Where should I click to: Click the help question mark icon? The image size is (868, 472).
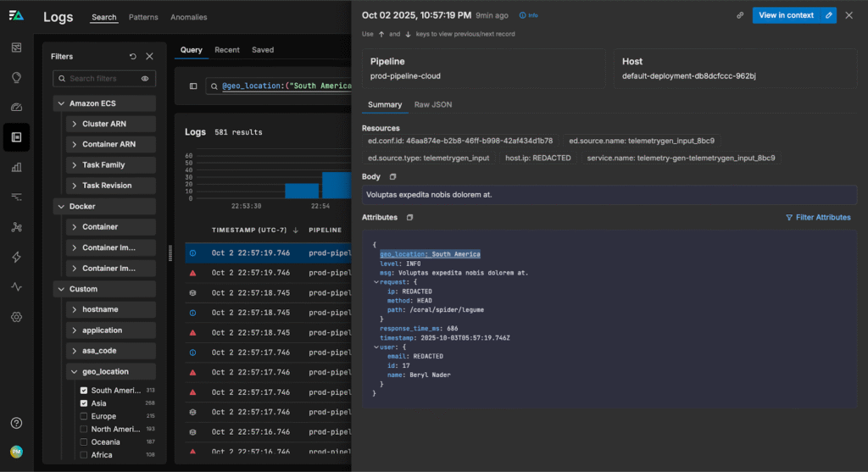click(16, 423)
